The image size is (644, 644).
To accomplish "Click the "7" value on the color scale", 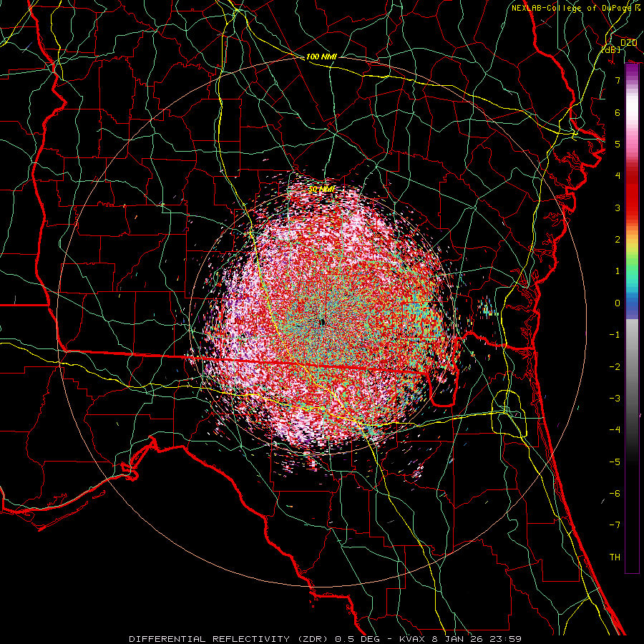I will coord(618,80).
